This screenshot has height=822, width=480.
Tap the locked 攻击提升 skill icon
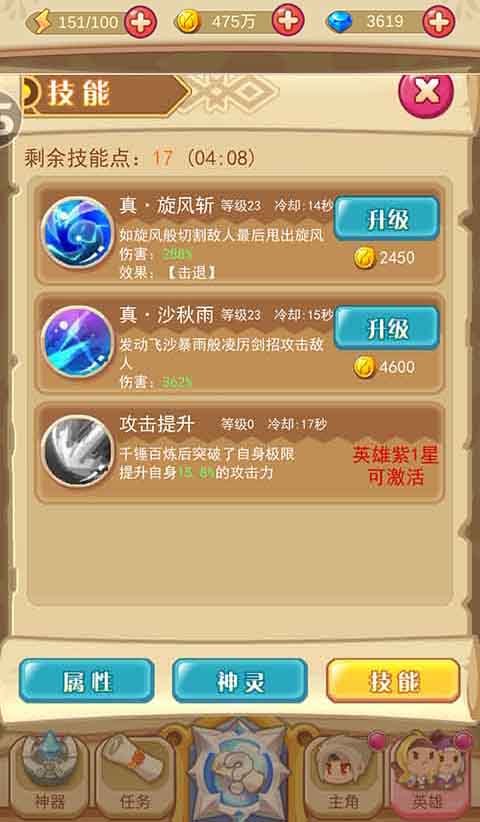tap(77, 451)
